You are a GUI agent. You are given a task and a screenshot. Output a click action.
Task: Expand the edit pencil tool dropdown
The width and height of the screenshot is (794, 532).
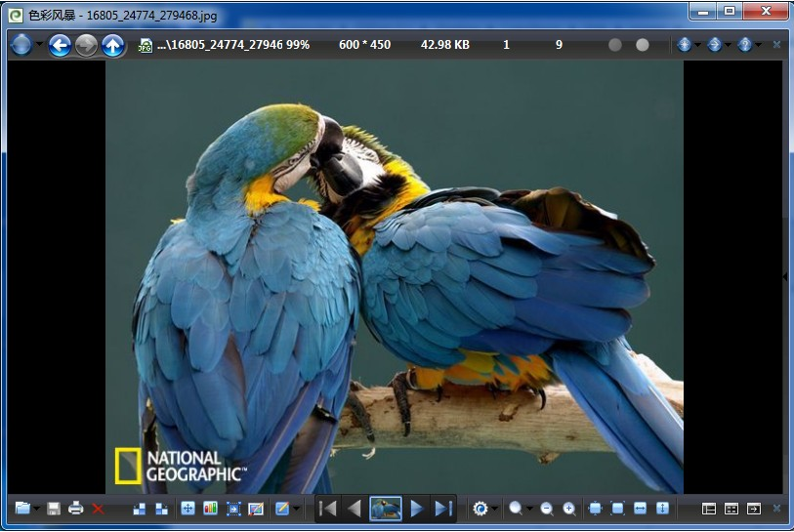click(x=296, y=509)
